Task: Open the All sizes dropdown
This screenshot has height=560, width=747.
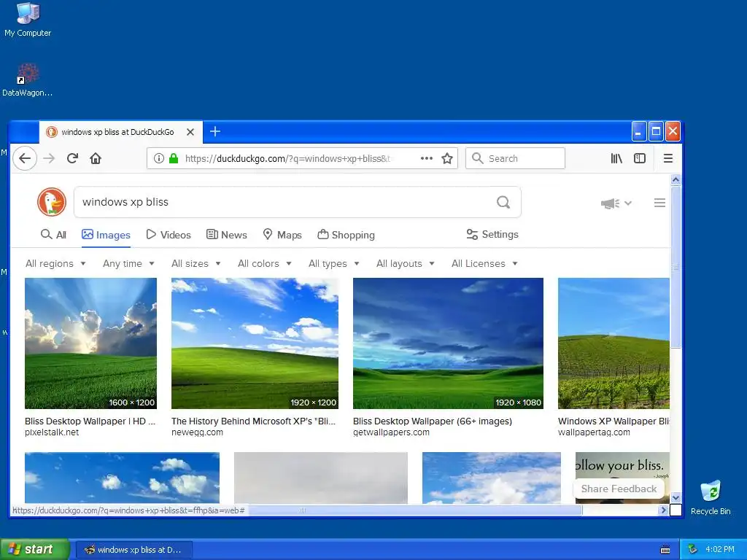Action: pos(196,263)
